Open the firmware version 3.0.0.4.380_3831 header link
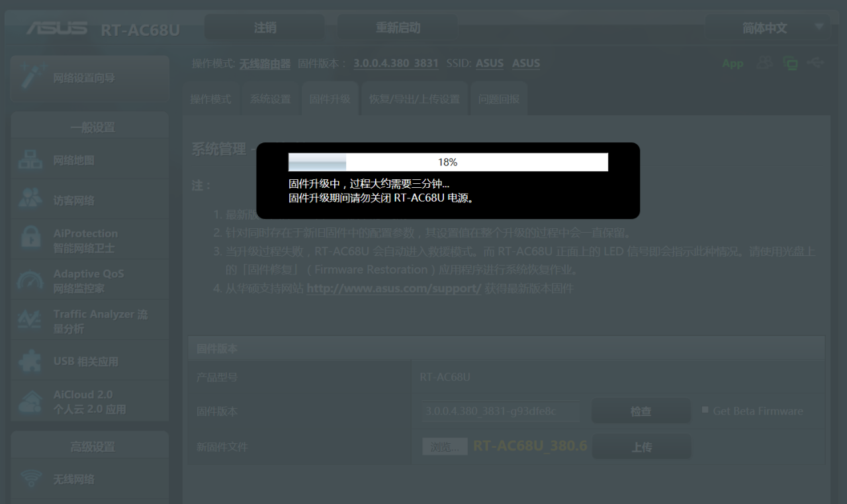847x504 pixels. click(x=396, y=63)
